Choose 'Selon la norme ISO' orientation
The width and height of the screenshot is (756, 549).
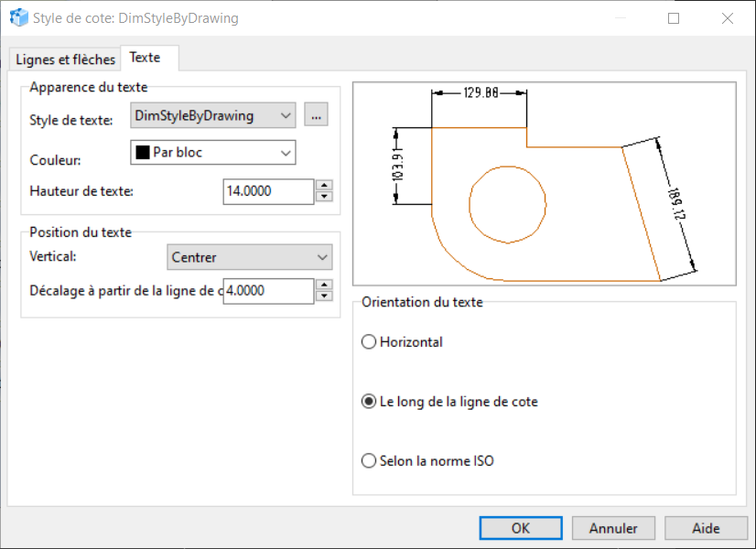coord(370,461)
